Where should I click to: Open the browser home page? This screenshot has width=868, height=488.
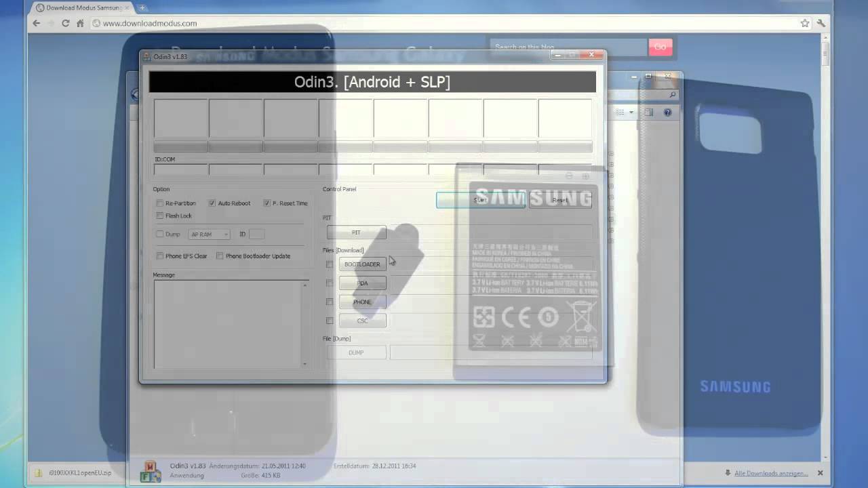pyautogui.click(x=80, y=23)
